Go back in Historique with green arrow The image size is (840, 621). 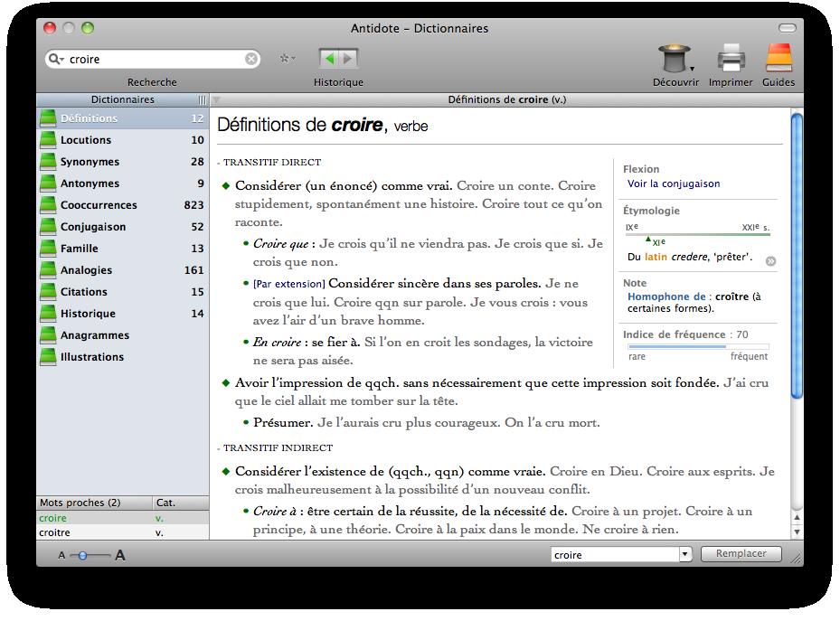(329, 59)
